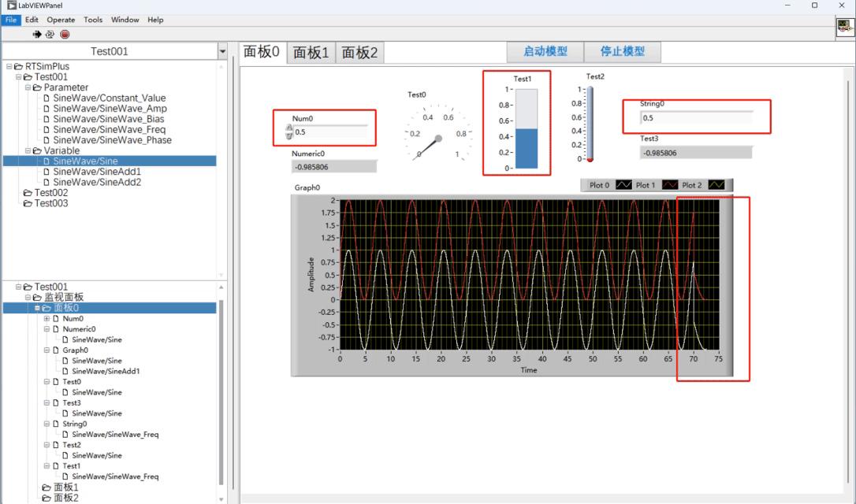
Task: Click the Run Continuously toolbar icon
Action: pos(50,35)
